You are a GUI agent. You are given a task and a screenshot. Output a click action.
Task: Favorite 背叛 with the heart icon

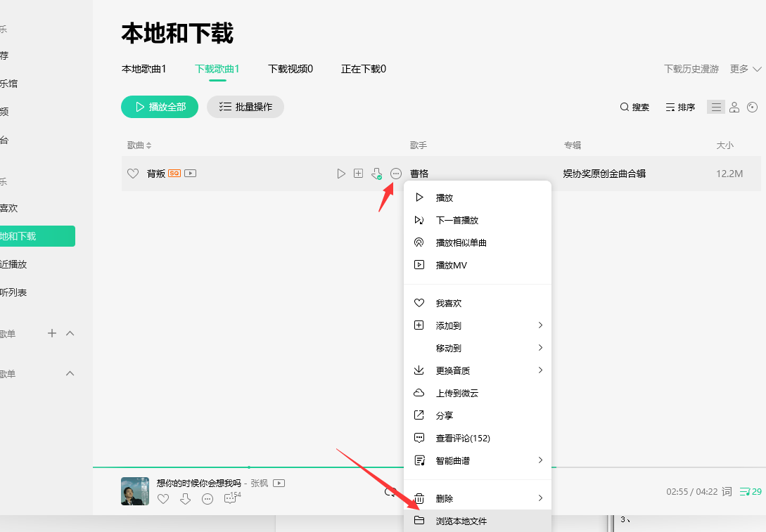[133, 173]
